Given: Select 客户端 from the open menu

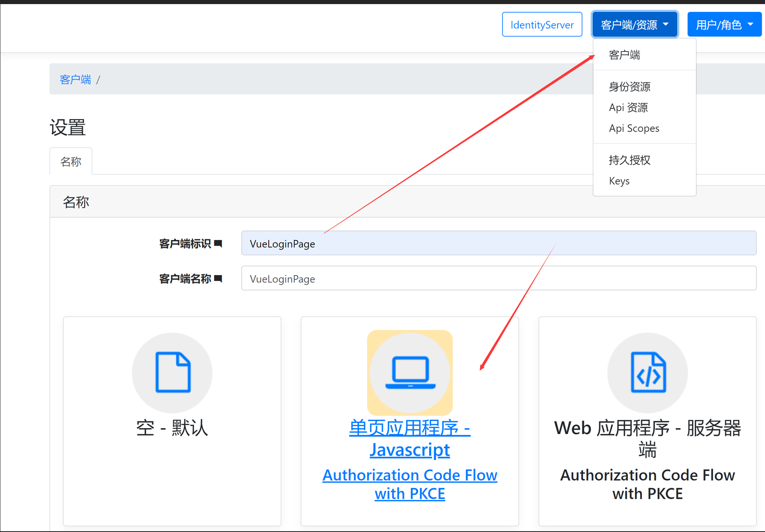Looking at the screenshot, I should click(x=624, y=54).
